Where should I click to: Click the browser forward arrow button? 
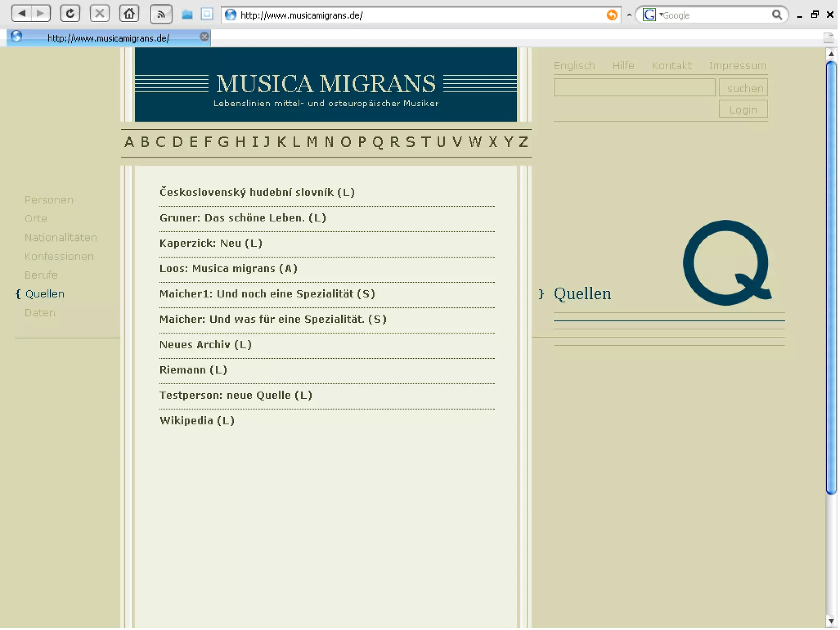click(x=41, y=14)
